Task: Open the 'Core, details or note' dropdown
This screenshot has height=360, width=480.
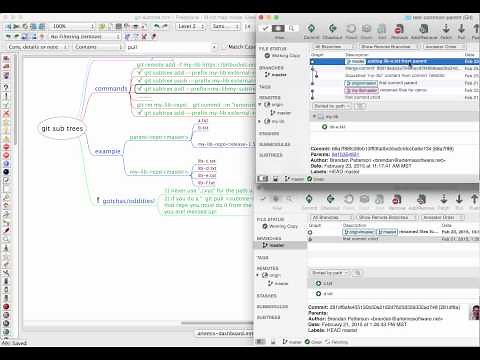Action: [x=37, y=47]
